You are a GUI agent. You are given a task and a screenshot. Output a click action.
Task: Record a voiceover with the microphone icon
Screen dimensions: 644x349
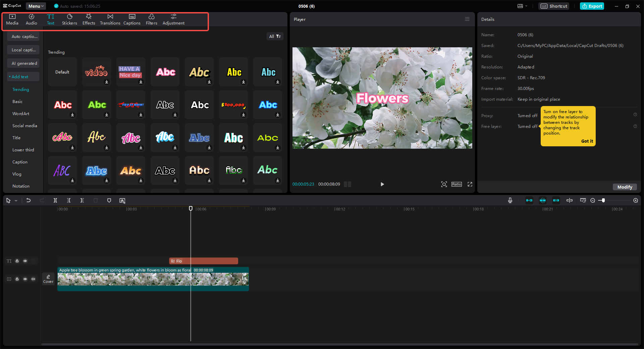coord(510,200)
